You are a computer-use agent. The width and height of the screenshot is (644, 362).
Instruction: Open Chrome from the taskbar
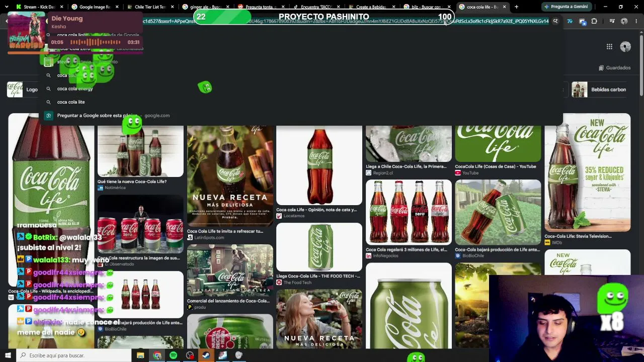pyautogui.click(x=157, y=355)
